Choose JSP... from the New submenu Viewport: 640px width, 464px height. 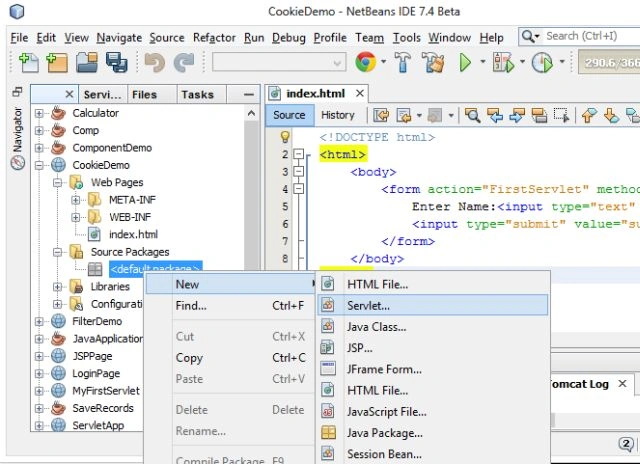pos(432,348)
